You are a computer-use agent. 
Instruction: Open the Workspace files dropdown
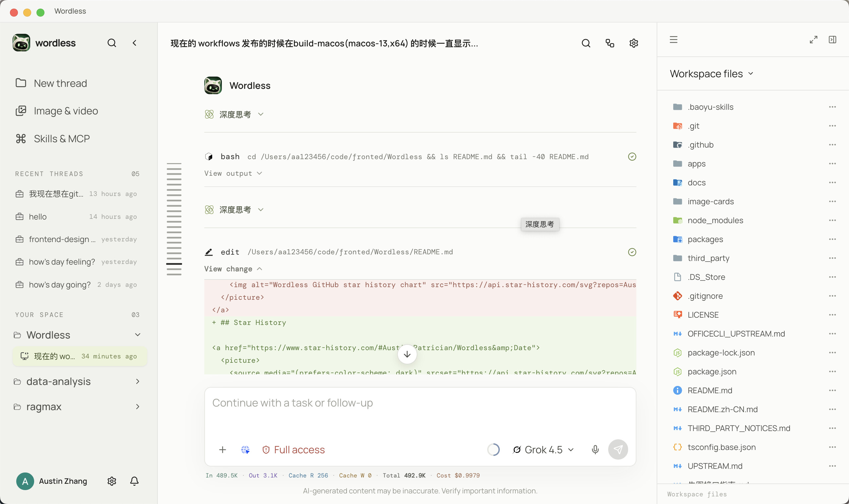tap(711, 74)
